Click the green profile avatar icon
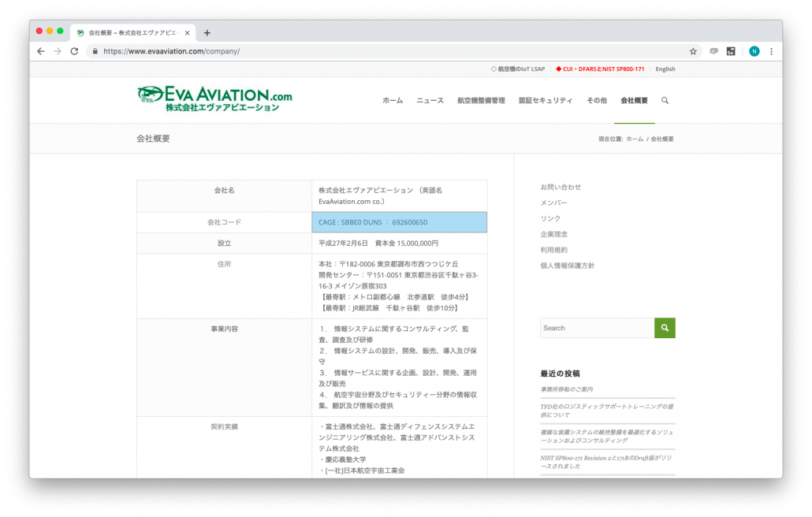This screenshot has height=517, width=812. pyautogui.click(x=754, y=51)
